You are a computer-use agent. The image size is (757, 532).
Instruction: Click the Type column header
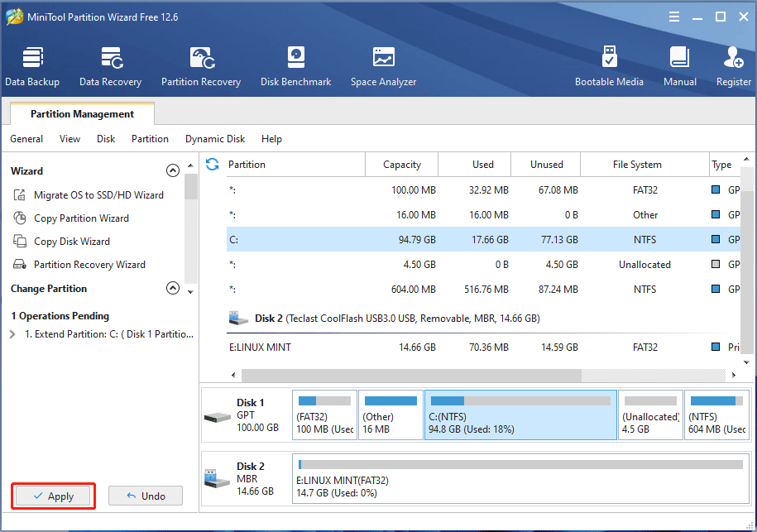click(x=724, y=165)
